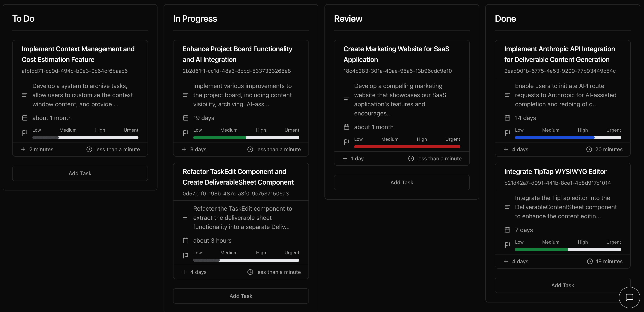Viewport: 644px width, 312px height.
Task: Add Task in To Do column
Action: tap(80, 173)
